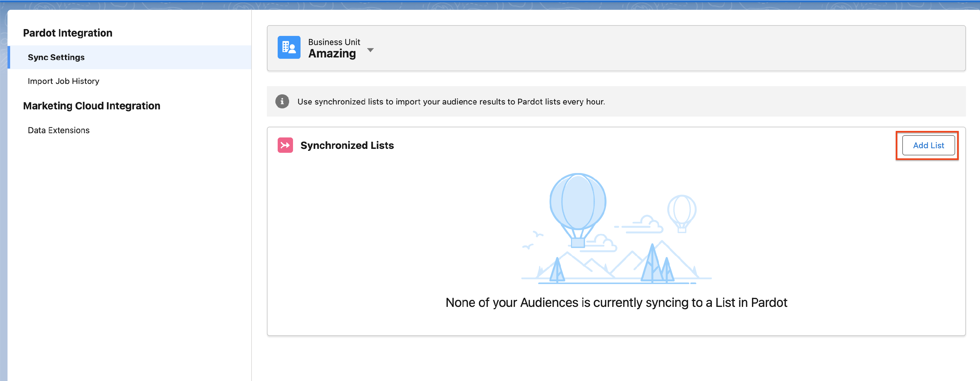
Task: Open Data Extensions page
Action: [58, 130]
